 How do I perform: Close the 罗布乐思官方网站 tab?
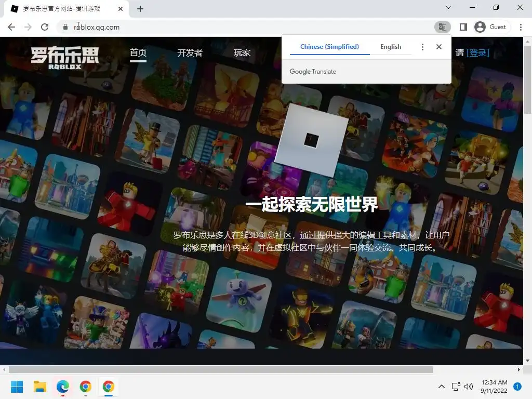point(121,9)
